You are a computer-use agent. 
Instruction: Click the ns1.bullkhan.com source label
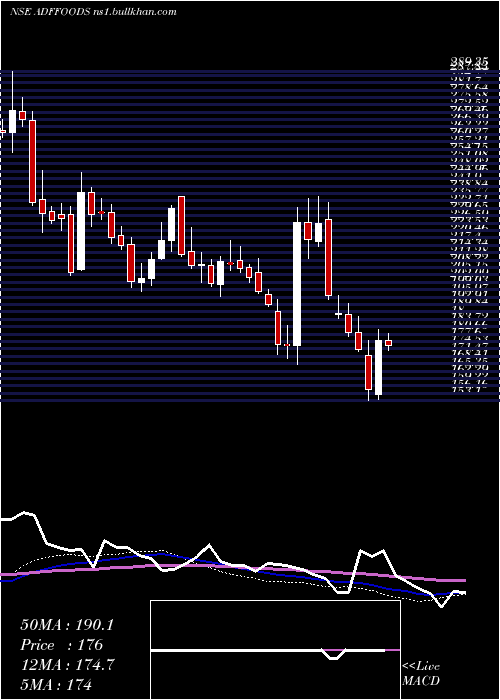tap(135, 12)
